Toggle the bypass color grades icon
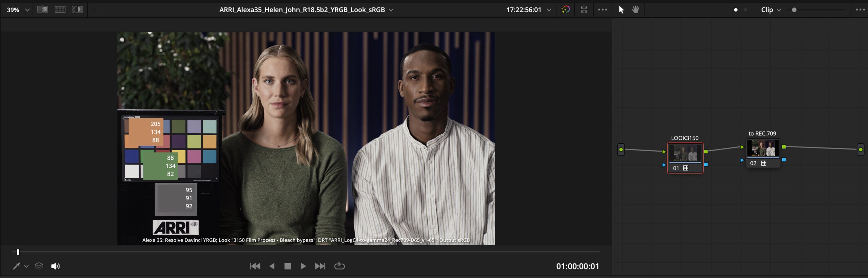Image resolution: width=868 pixels, height=278 pixels. click(565, 10)
